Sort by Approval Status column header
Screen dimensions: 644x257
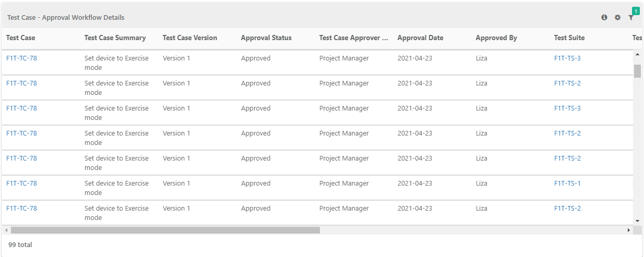tap(266, 38)
